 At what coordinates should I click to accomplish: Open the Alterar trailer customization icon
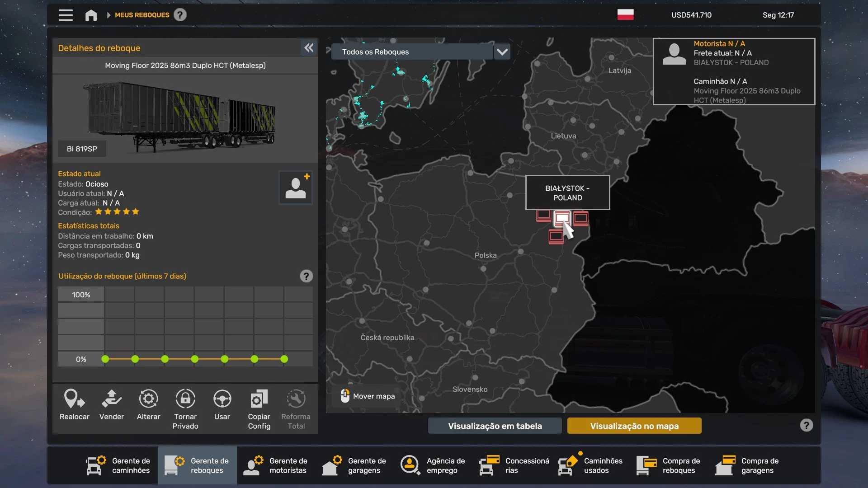coord(148,404)
